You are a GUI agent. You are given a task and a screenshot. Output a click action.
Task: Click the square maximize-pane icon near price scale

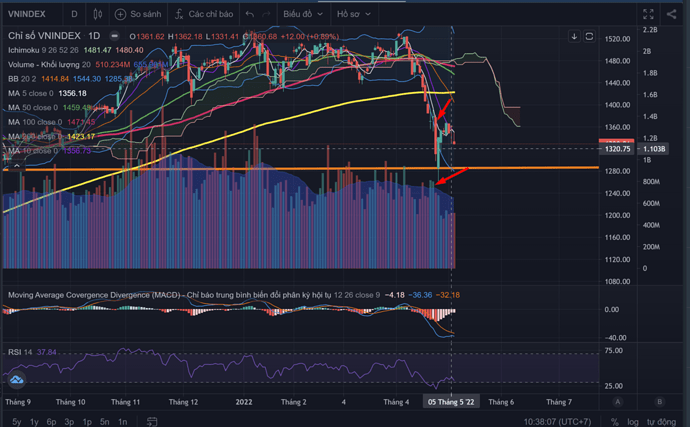(x=589, y=36)
